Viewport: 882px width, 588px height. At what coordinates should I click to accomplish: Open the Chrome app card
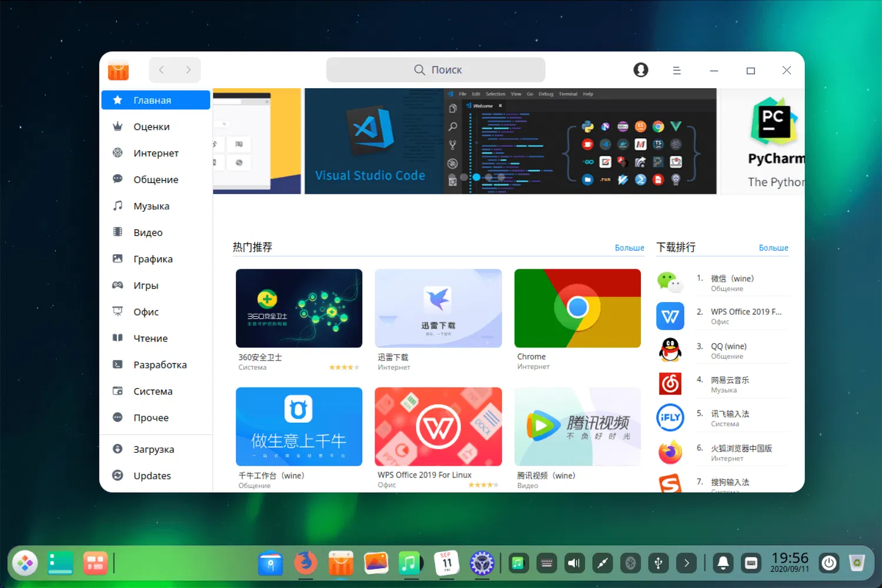point(577,308)
